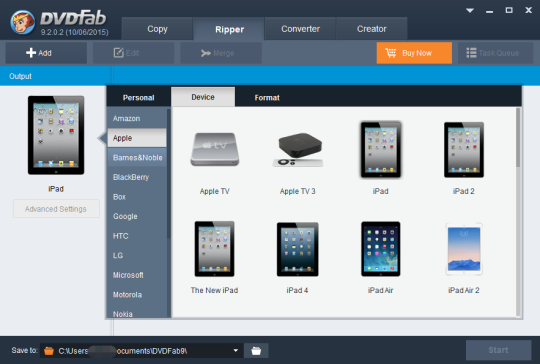Choose the iPad Air 2 device icon

[x=464, y=249]
